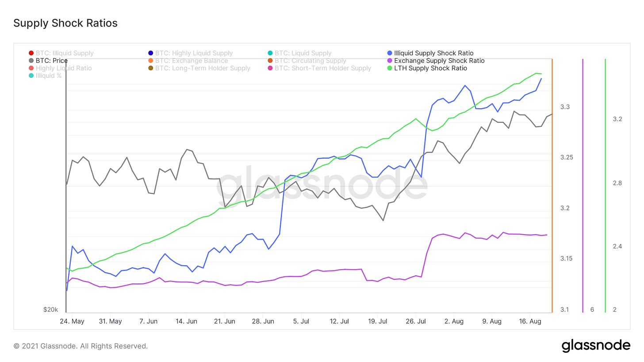Toggle BTC: Illiquid Supply legend entry
This screenshot has height=362, width=644.
(x=61, y=53)
